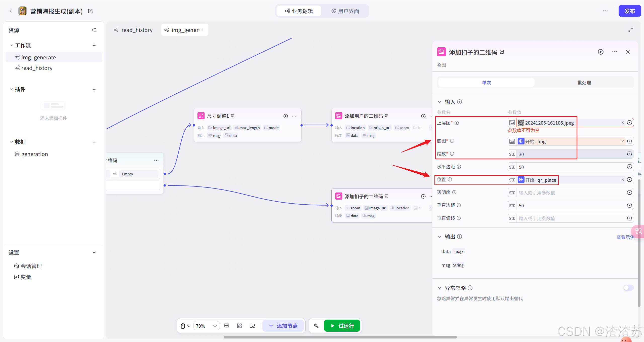Switch to the 用户界面 tab
The image size is (644, 342).
(x=345, y=11)
